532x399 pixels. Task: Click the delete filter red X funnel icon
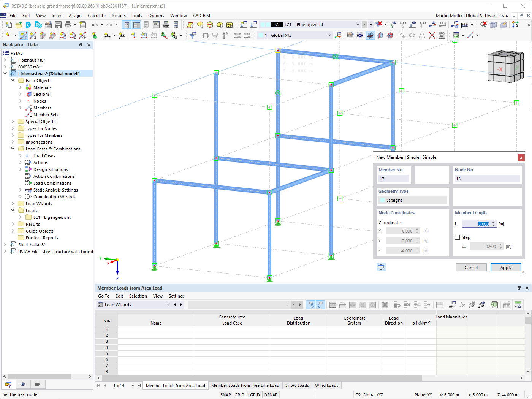[x=379, y=25]
